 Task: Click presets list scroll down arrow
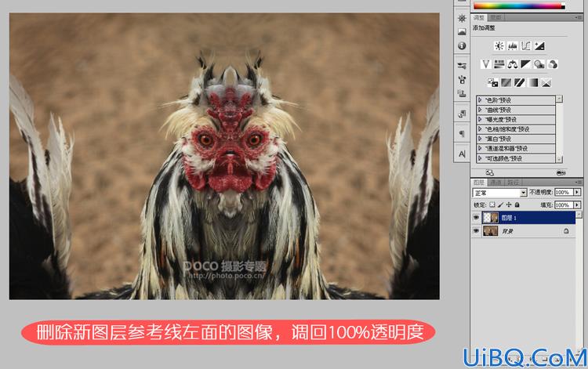[559, 159]
